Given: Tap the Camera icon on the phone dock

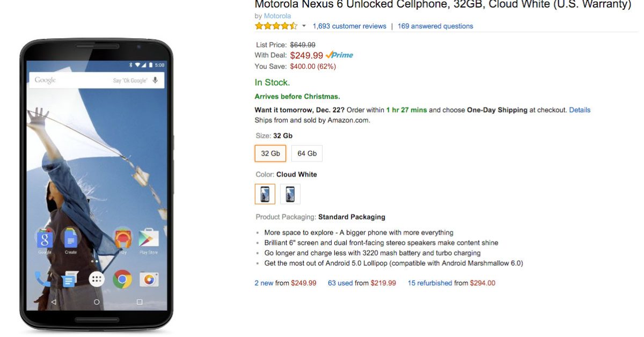Looking at the screenshot, I should [x=149, y=279].
